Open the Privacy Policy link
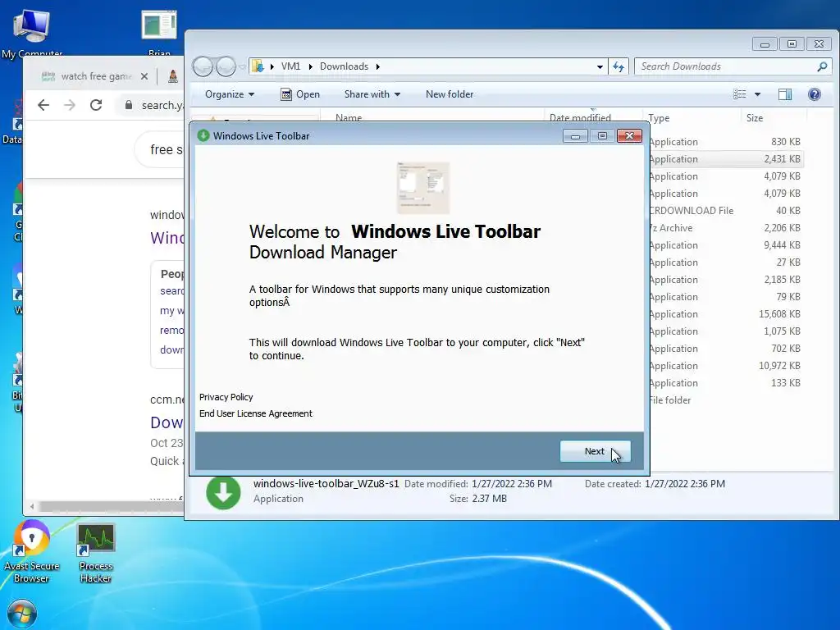 (x=226, y=397)
